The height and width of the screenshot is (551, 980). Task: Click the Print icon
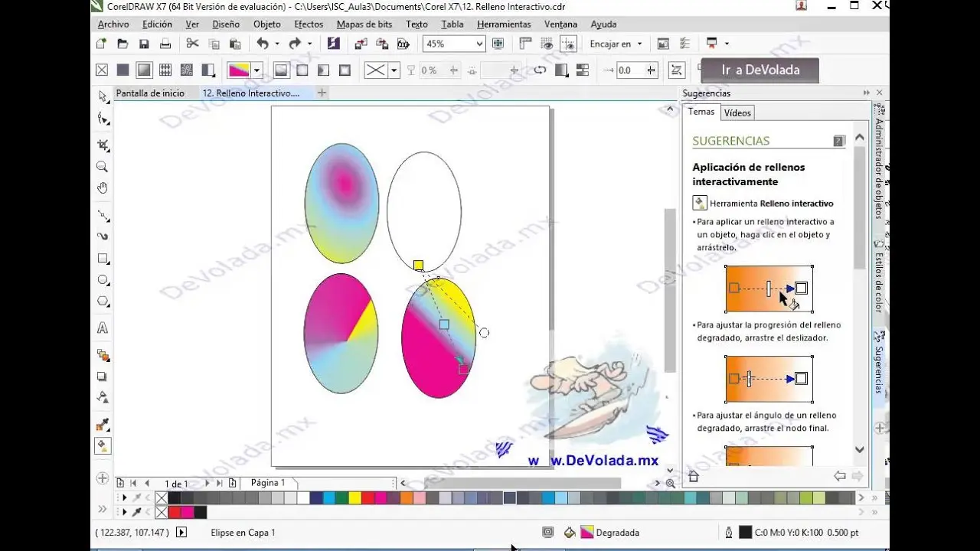(x=165, y=44)
